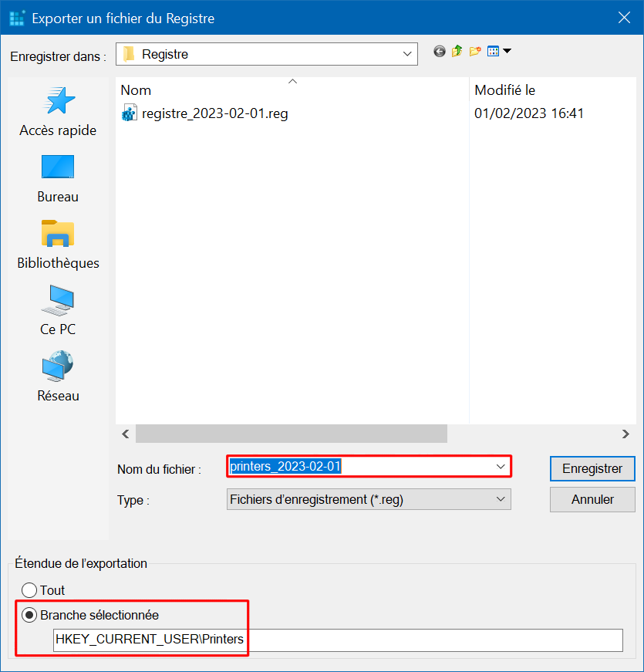Open the Type file format dropdown
This screenshot has width=644, height=672.
(x=369, y=499)
